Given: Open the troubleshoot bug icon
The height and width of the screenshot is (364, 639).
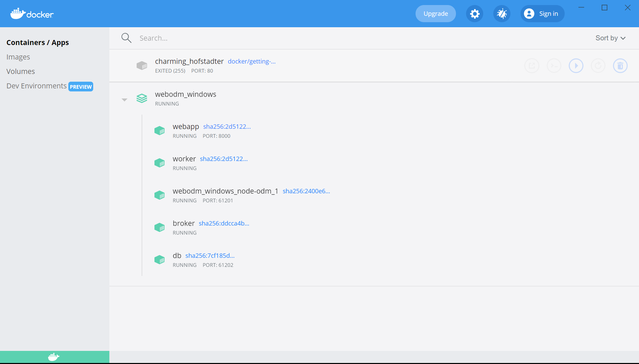Looking at the screenshot, I should tap(502, 14).
